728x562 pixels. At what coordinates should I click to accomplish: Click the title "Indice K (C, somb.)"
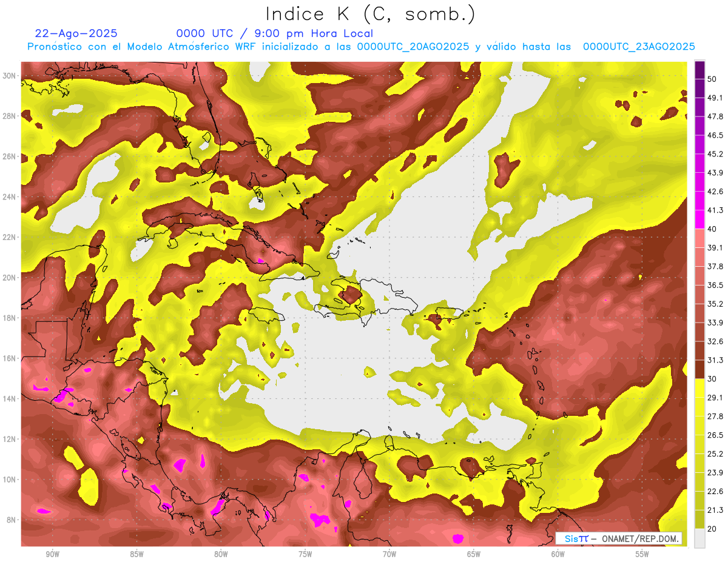pyautogui.click(x=371, y=14)
